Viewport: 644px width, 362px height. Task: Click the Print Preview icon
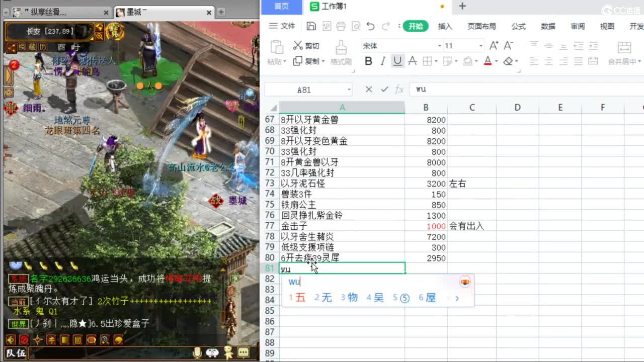coord(356,26)
